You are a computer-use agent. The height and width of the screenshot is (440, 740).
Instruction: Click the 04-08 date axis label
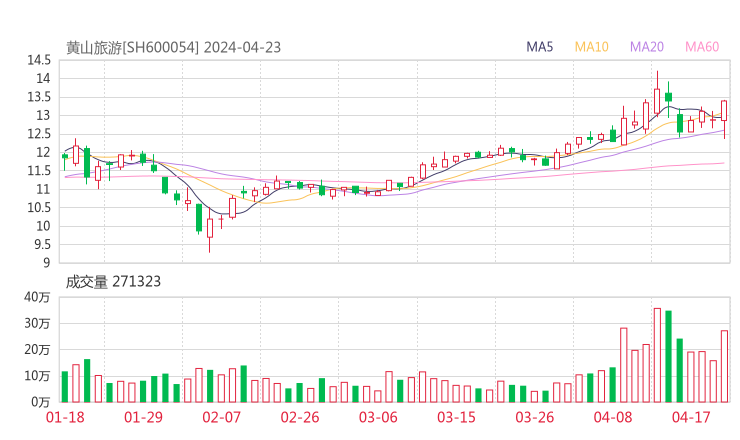pyautogui.click(x=613, y=417)
